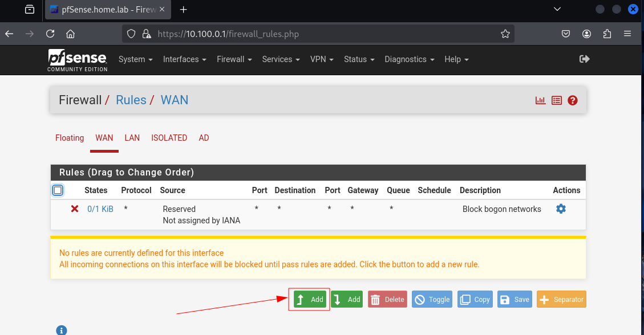Click the Schedule column header
644x335 pixels.
[x=434, y=190]
